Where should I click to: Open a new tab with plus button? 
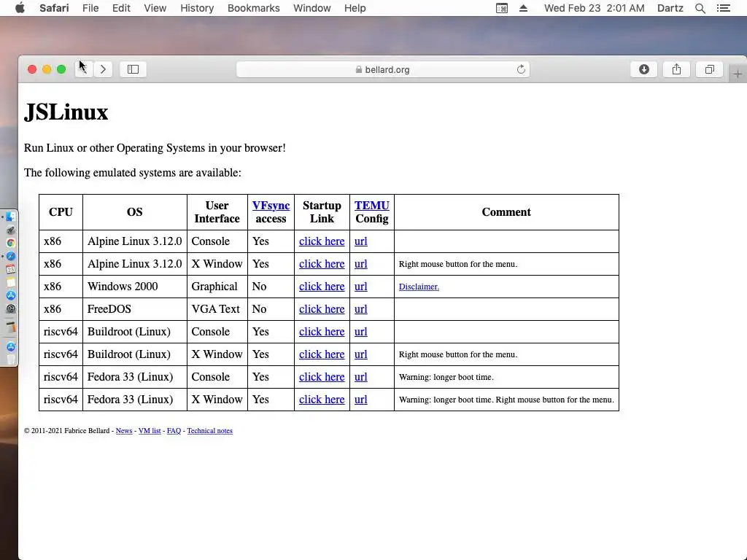click(738, 74)
